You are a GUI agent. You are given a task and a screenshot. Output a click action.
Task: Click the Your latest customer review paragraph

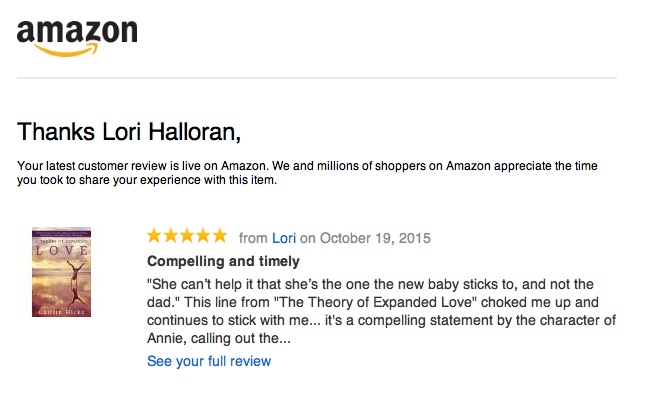pos(307,173)
